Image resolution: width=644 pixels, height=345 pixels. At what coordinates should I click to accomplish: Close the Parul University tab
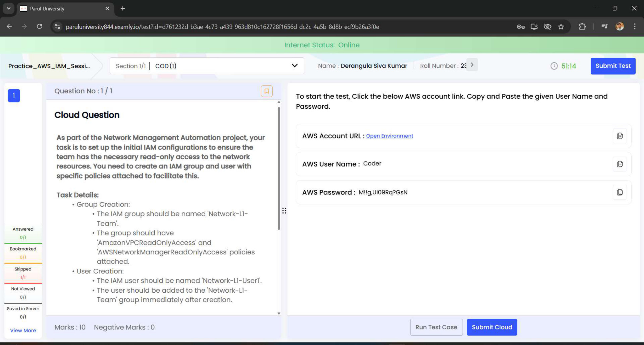click(x=107, y=9)
